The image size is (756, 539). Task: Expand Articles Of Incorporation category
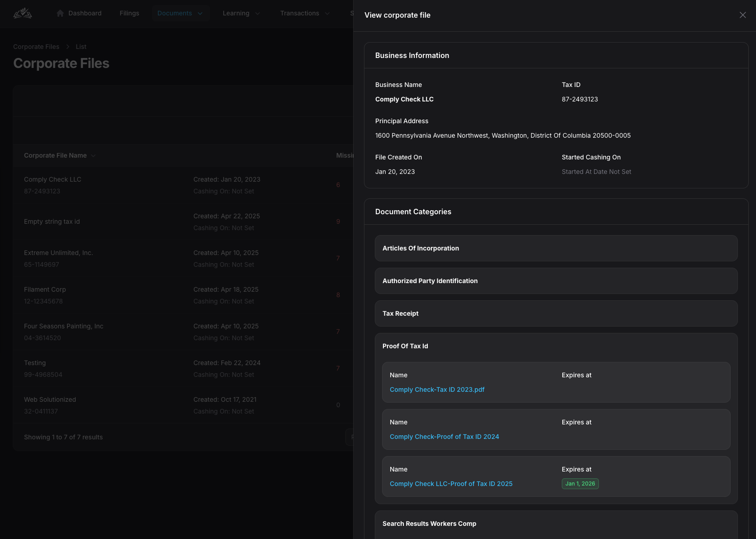(556, 248)
